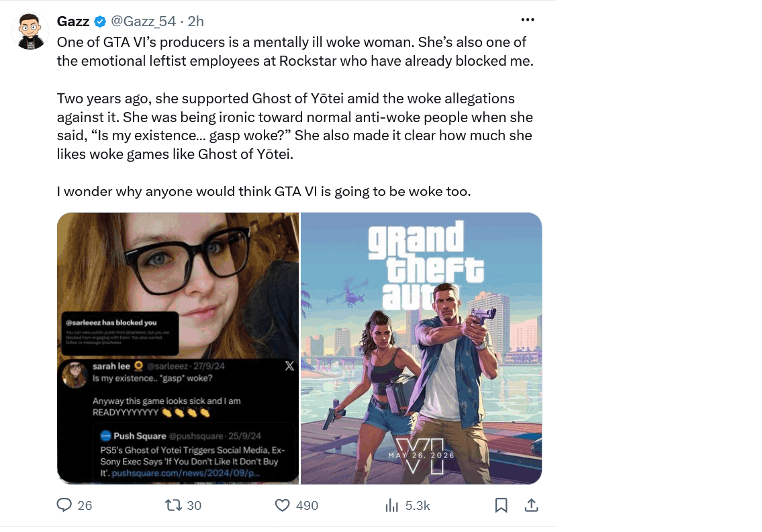Click the pushsquare.com news link
This screenshot has height=532, width=762.
tap(186, 473)
